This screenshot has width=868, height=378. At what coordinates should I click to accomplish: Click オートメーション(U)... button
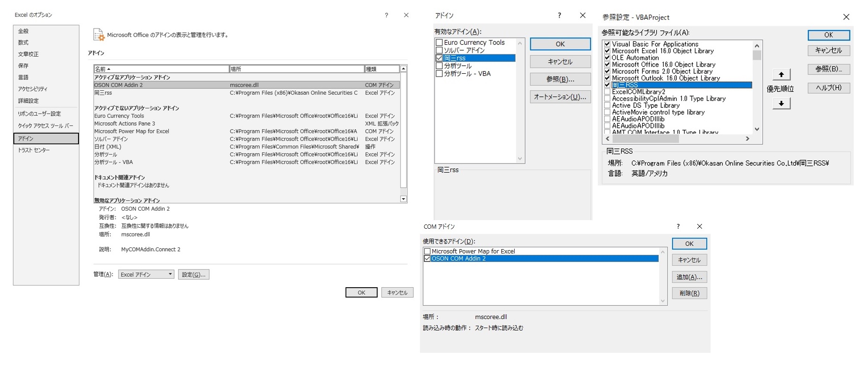(x=560, y=97)
